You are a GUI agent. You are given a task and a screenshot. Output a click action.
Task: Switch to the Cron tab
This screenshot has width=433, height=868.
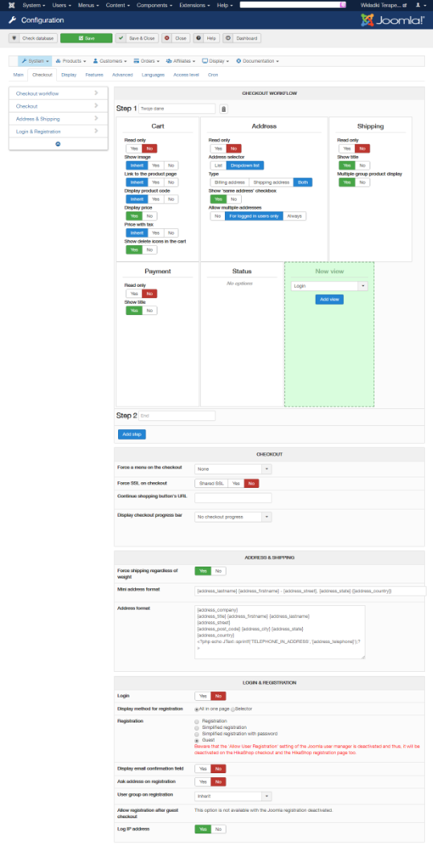click(212, 74)
